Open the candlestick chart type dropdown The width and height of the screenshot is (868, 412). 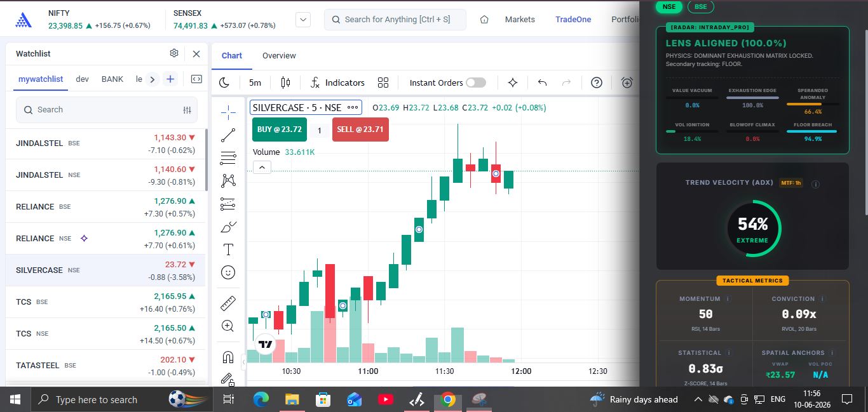[285, 83]
